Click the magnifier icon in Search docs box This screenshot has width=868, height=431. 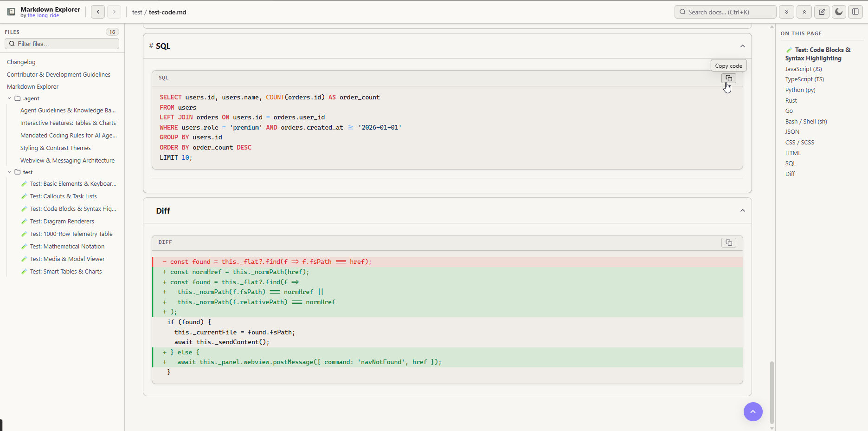pyautogui.click(x=682, y=12)
